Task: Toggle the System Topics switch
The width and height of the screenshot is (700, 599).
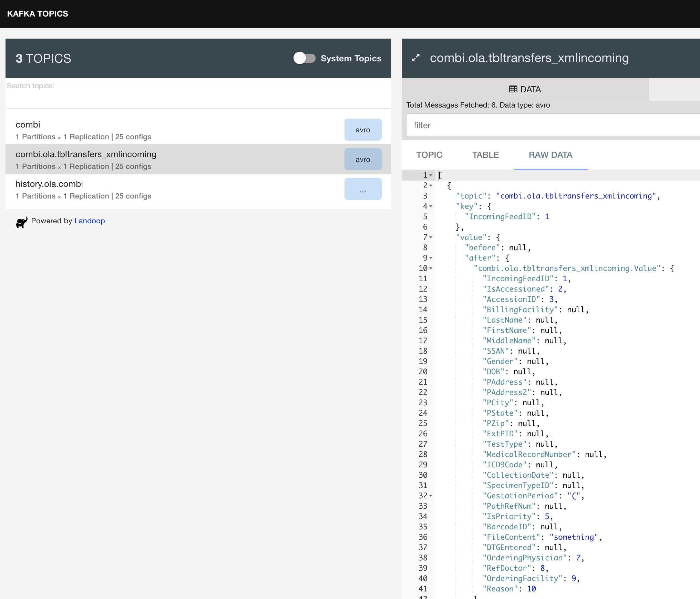Action: (x=305, y=58)
